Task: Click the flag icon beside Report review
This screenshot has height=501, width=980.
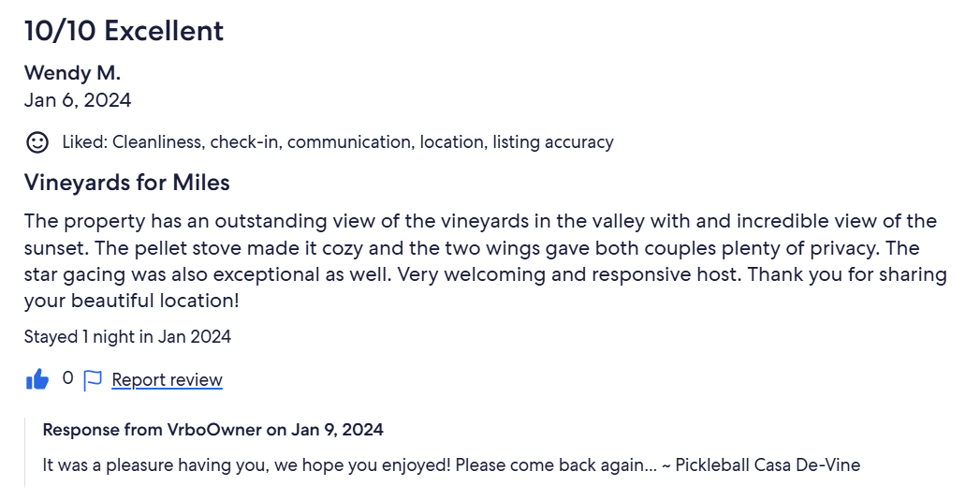Action: pos(93,379)
